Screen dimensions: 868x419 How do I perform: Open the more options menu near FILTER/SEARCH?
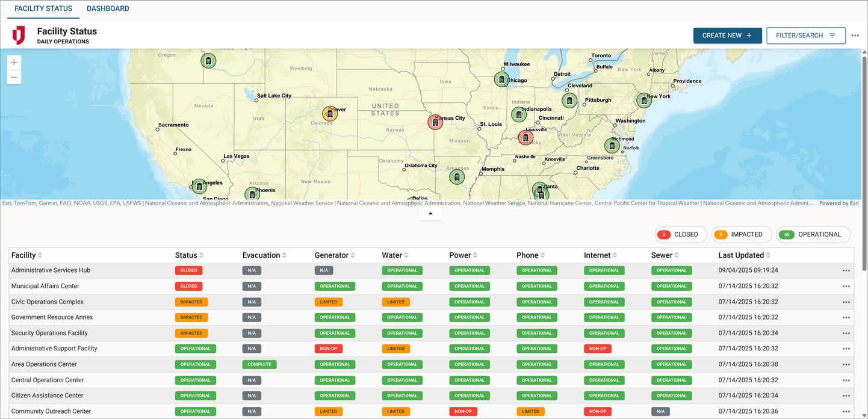(x=855, y=36)
